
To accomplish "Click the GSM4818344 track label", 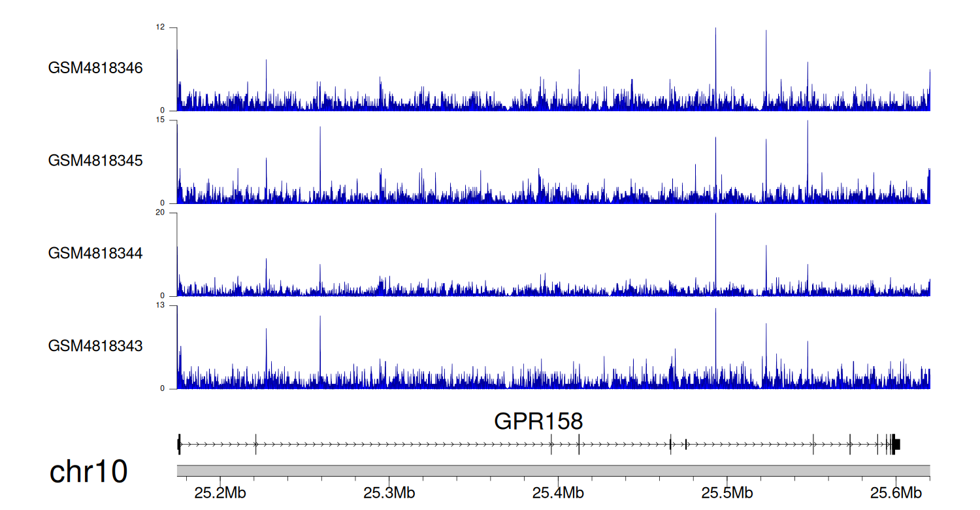I will (95, 253).
